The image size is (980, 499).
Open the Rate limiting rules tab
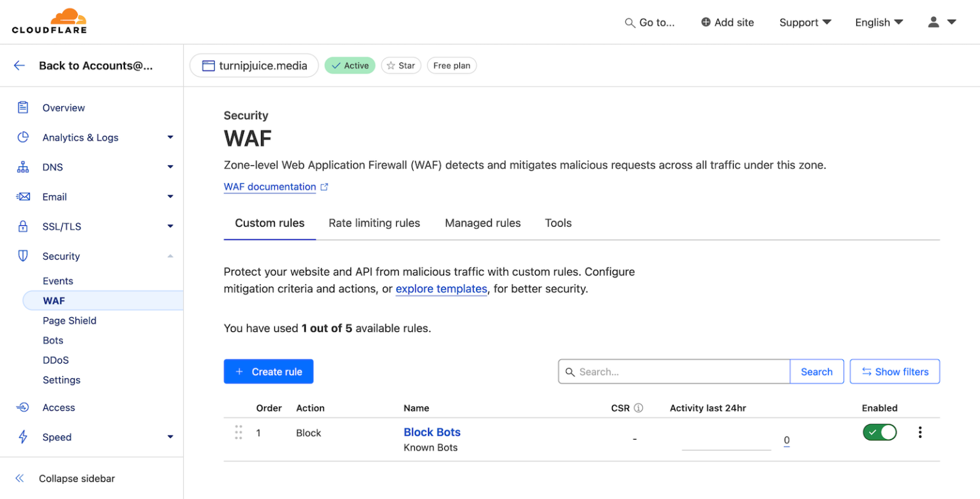click(374, 223)
